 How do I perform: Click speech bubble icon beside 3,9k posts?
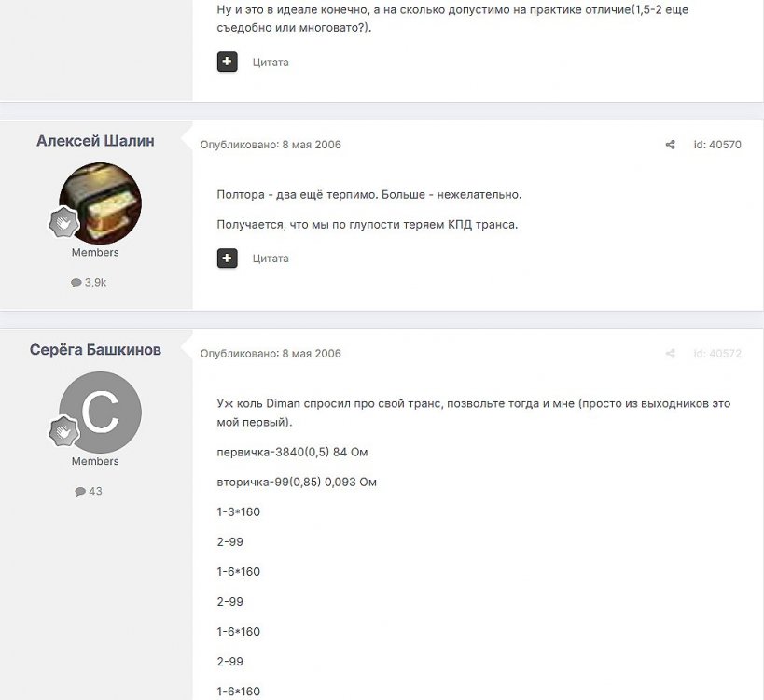click(76, 283)
